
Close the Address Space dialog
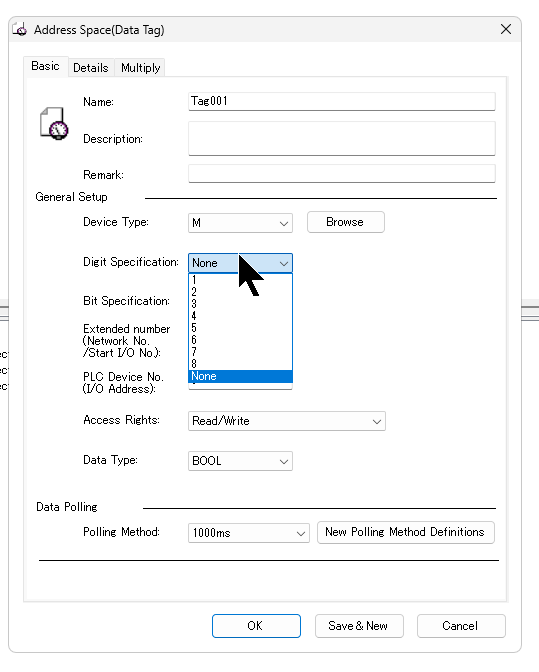pyautogui.click(x=506, y=29)
